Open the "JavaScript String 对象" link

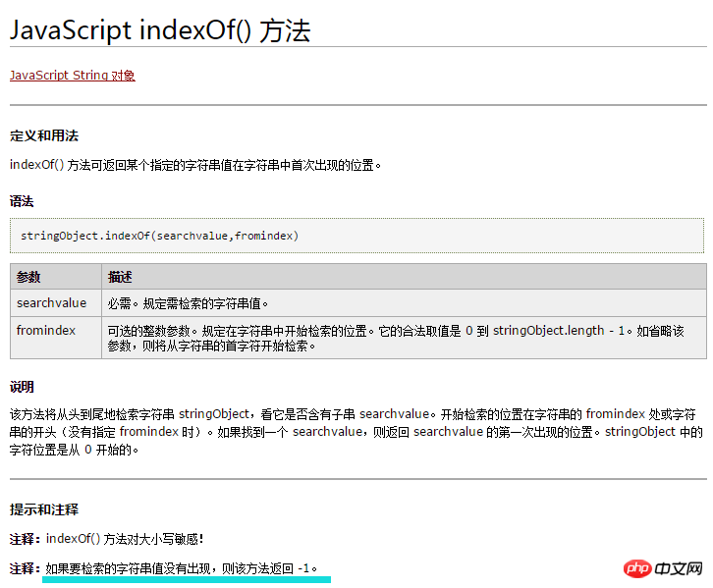73,76
